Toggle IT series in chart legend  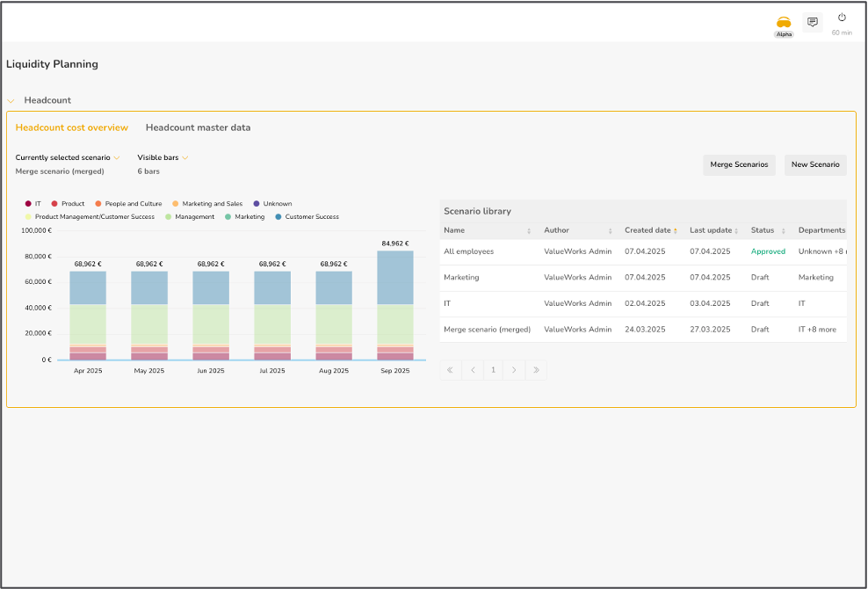pos(33,204)
